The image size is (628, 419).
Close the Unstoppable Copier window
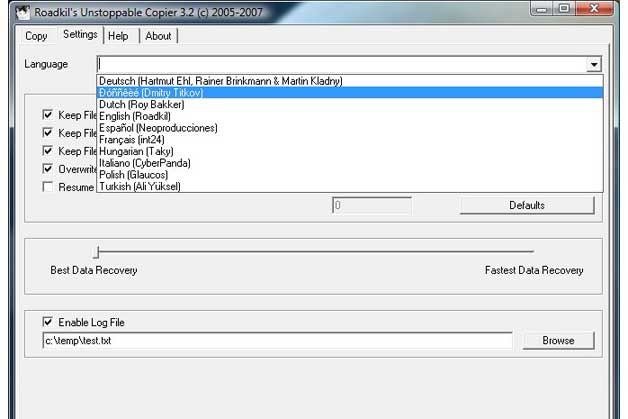(594, 9)
